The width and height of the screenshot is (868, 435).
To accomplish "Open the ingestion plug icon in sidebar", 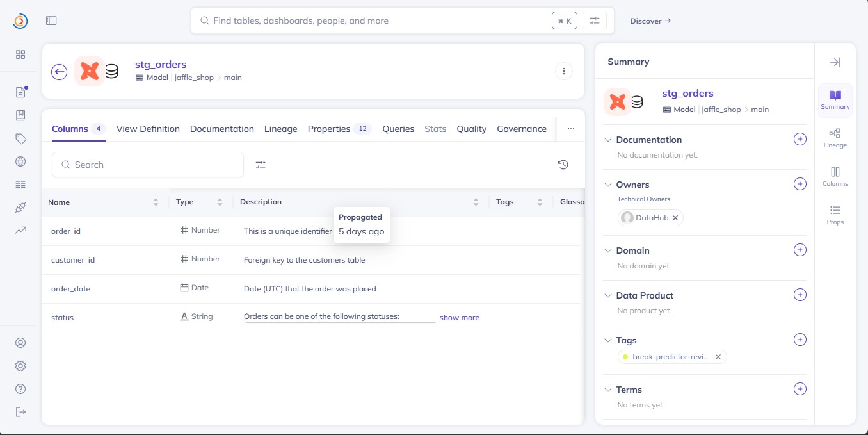I will pos(20,208).
